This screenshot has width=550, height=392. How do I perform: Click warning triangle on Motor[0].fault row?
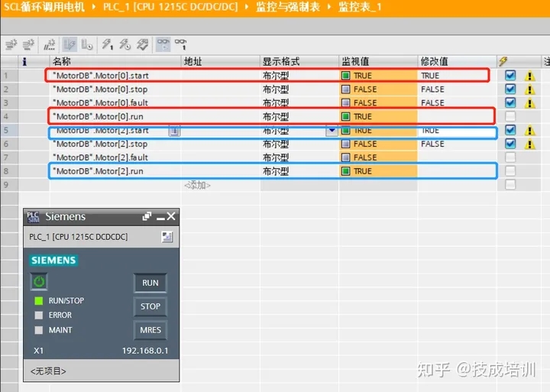point(529,103)
